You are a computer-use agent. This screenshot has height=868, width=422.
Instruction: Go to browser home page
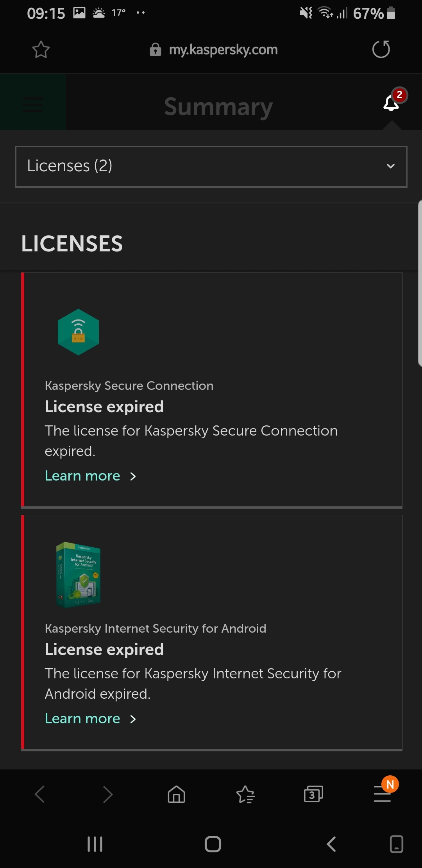tap(176, 794)
